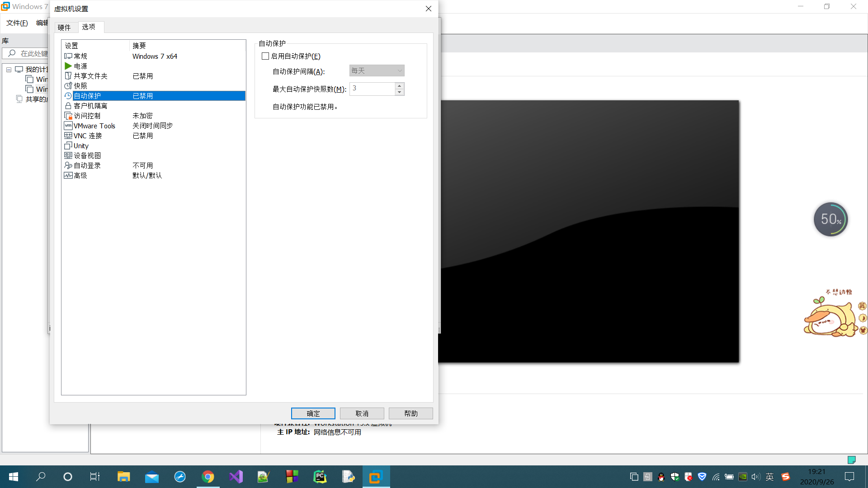Screen dimensions: 868x488
Task: Click the 取消 cancel button
Action: tap(362, 413)
